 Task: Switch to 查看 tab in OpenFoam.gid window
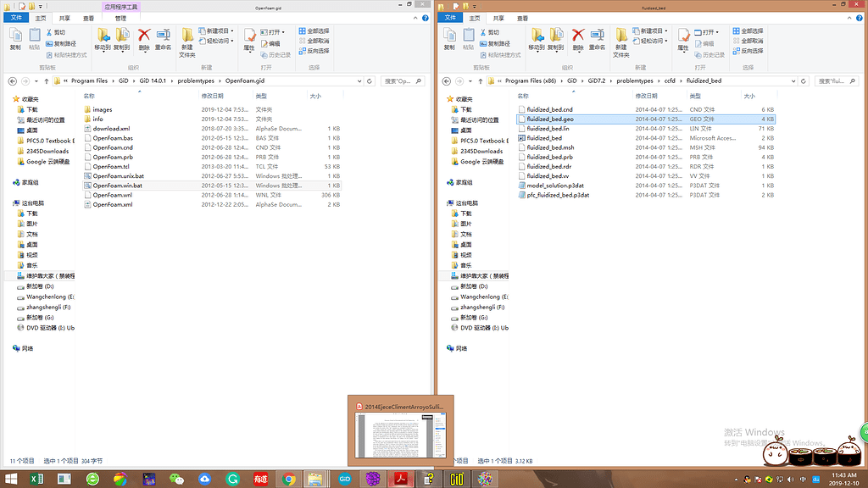tap(89, 17)
